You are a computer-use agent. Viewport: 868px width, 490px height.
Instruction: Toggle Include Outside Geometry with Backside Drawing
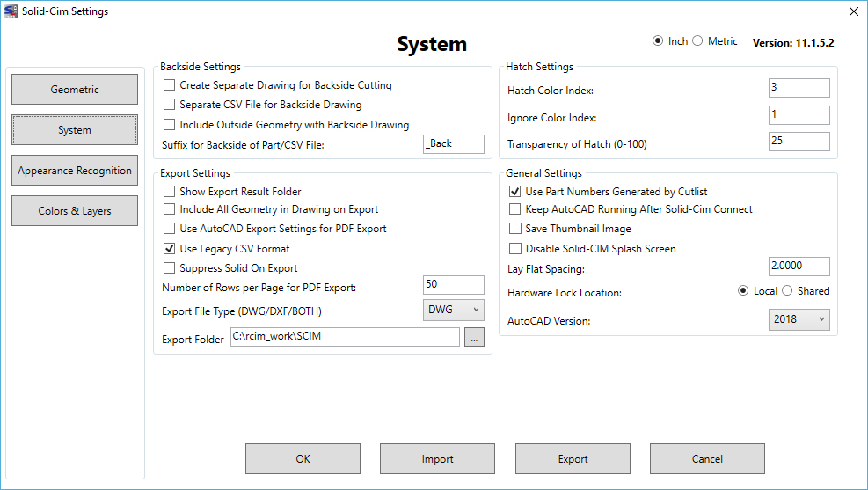[170, 124]
